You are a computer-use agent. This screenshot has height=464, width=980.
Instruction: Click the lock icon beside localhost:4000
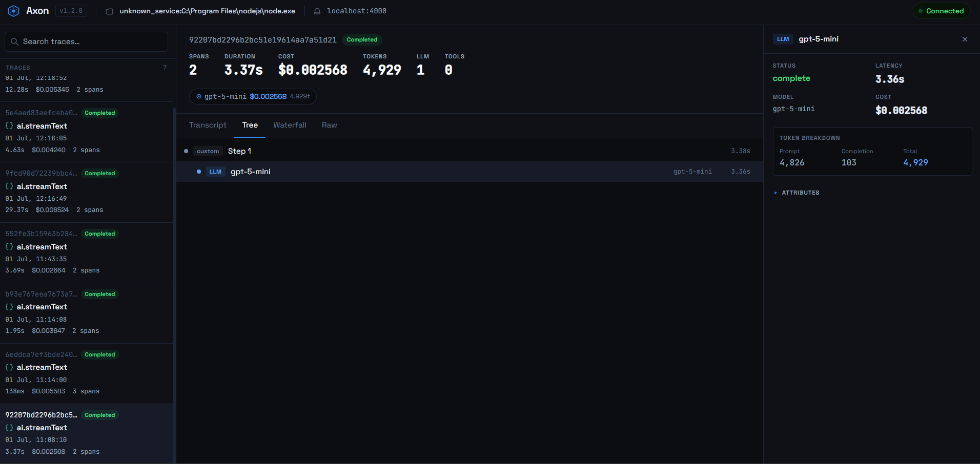click(317, 11)
